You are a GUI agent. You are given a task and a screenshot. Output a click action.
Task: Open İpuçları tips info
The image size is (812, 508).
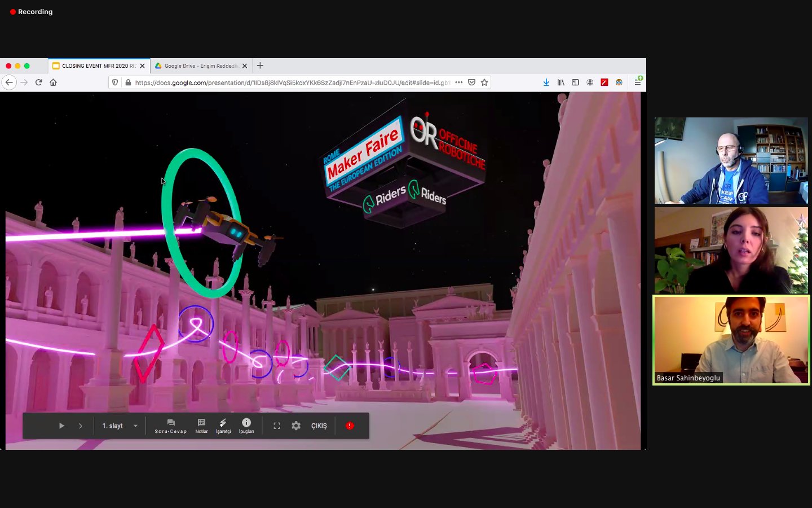click(246, 426)
